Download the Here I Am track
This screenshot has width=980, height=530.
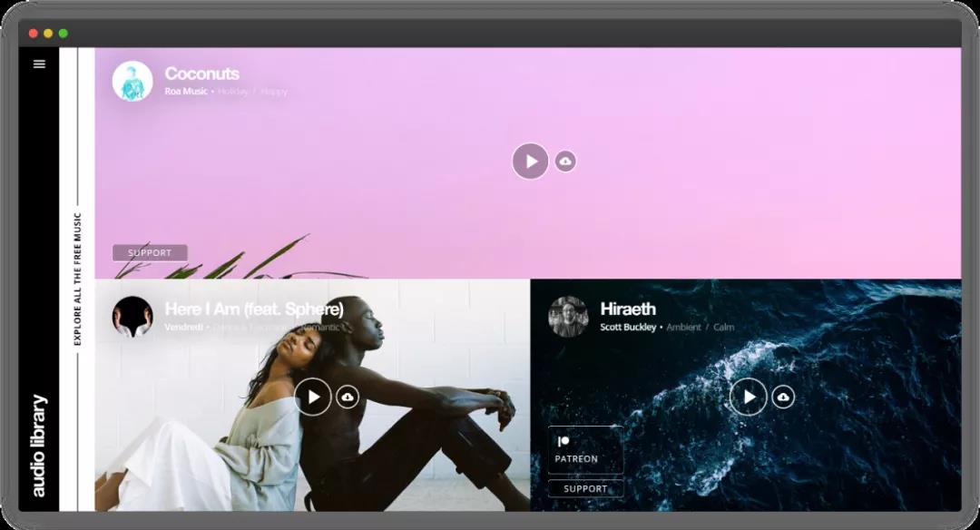pos(348,397)
